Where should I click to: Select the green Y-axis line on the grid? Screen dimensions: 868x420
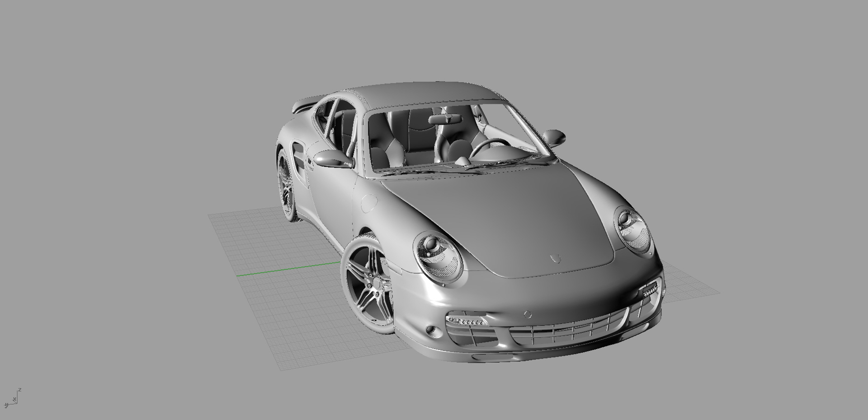[x=289, y=269]
